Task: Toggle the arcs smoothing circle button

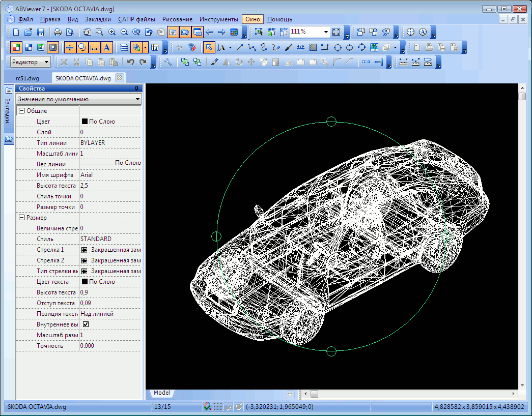Action: tap(82, 47)
